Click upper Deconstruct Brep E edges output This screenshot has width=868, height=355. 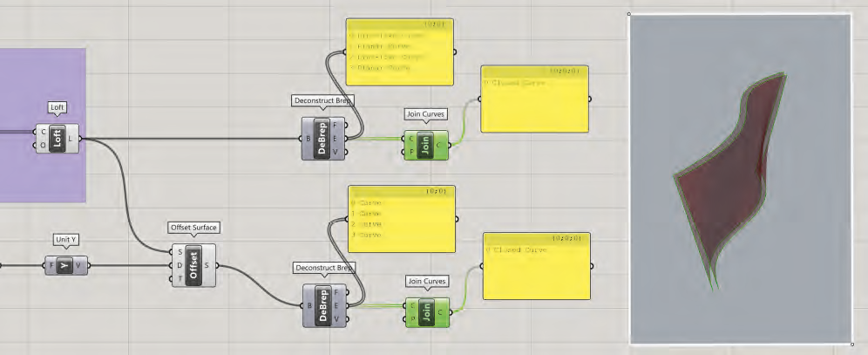347,138
